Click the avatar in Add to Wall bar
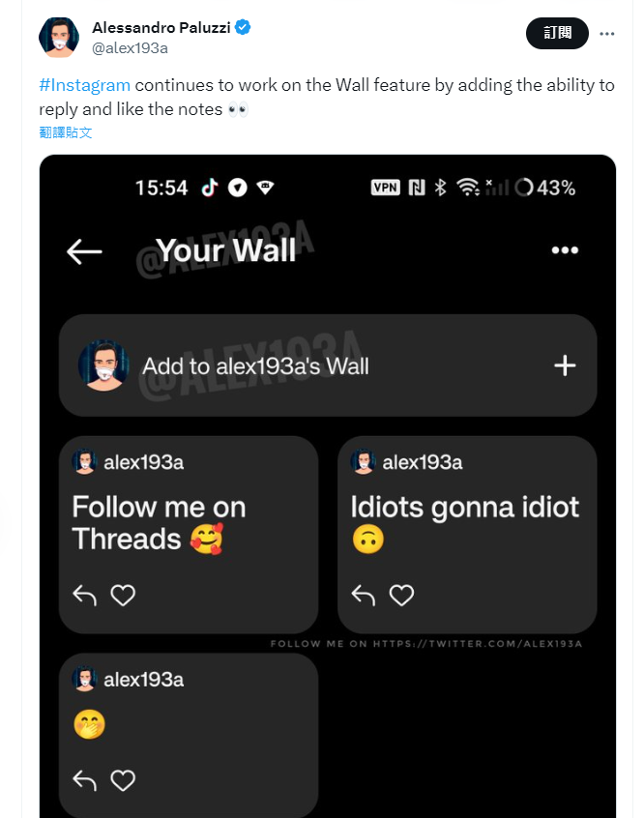This screenshot has width=644, height=818. click(104, 365)
